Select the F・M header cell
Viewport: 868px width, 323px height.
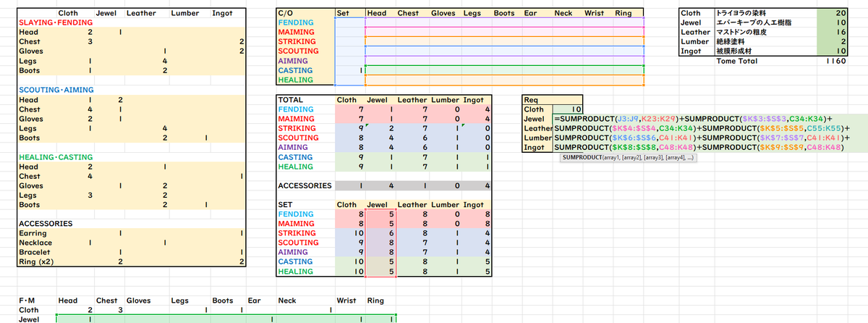28,300
